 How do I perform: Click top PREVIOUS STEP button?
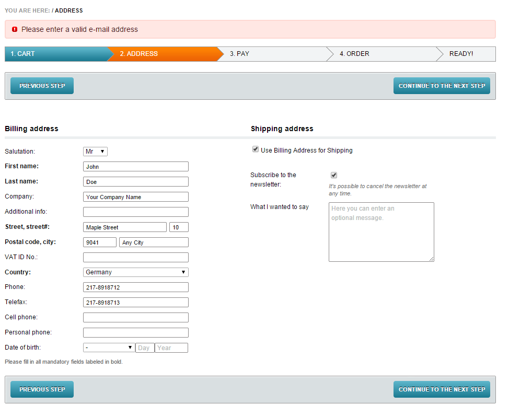(42, 86)
